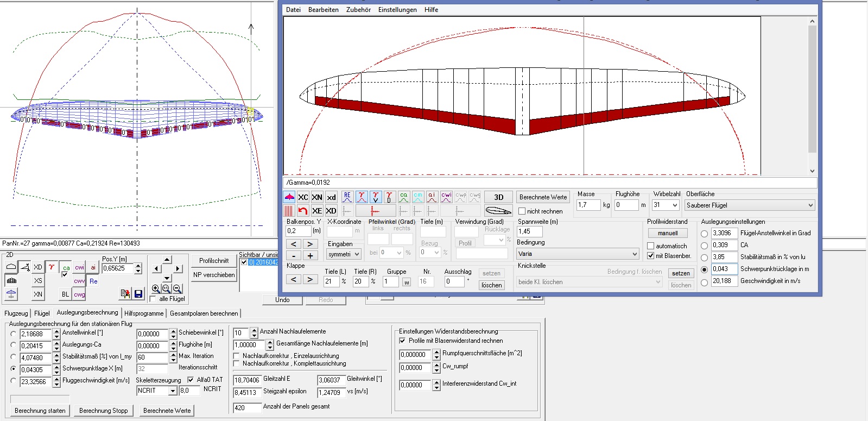Image resolution: width=868 pixels, height=421 pixels.
Task: Enable the 'nicht rechnen' checkbox
Action: pyautogui.click(x=522, y=211)
